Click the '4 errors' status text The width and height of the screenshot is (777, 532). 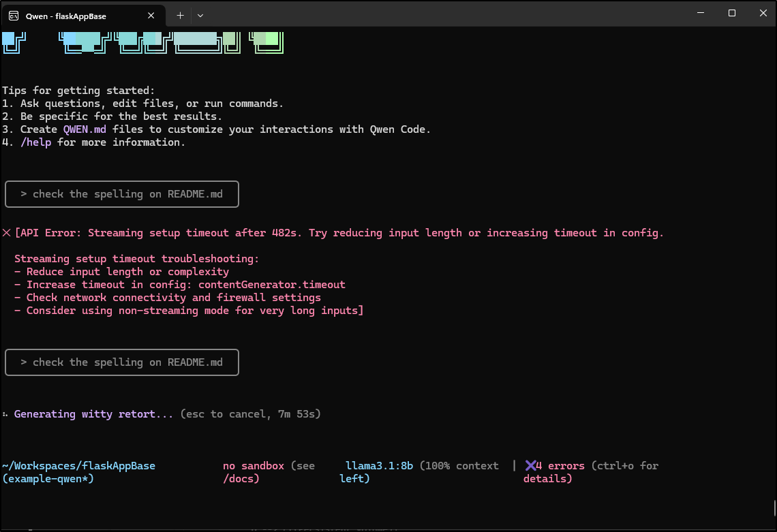[560, 466]
